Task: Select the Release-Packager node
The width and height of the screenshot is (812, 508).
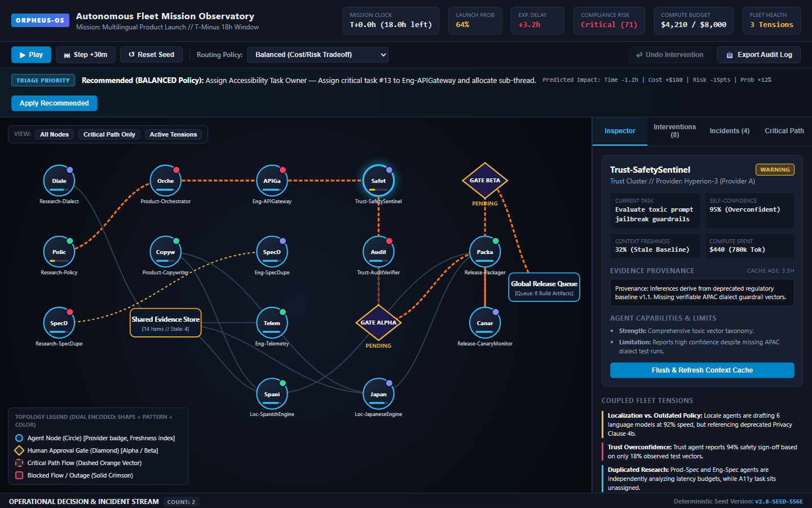Action: click(x=485, y=252)
